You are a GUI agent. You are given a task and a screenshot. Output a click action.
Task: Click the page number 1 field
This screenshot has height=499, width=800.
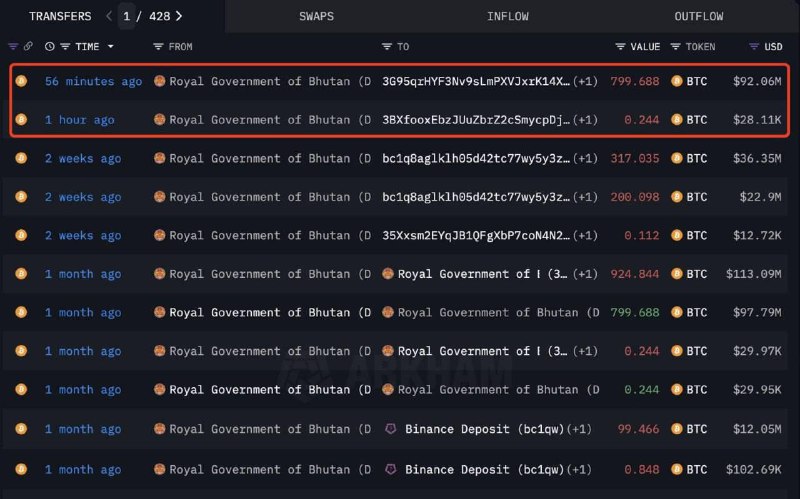click(x=127, y=16)
